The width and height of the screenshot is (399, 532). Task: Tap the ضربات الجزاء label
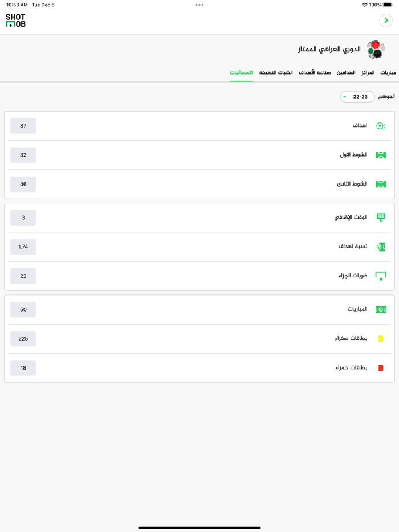(353, 276)
